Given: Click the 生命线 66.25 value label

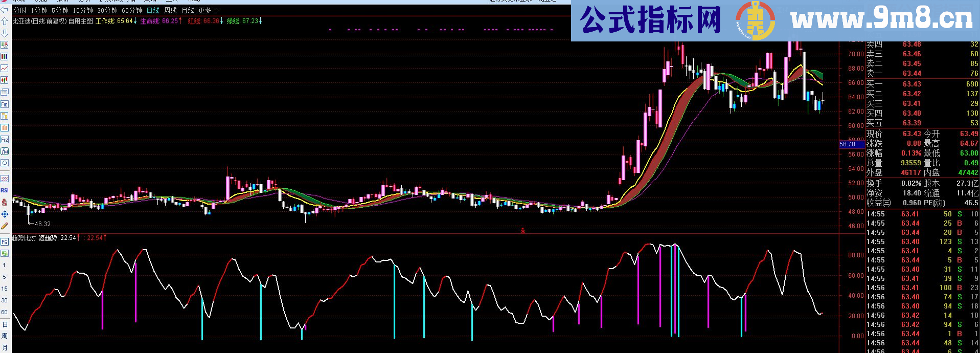Looking at the screenshot, I should coord(161,21).
